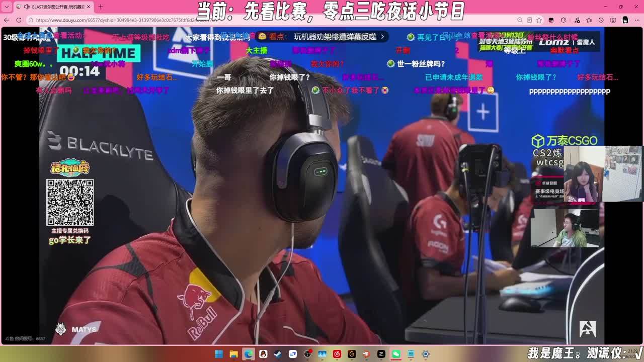Open OBS Studio from the taskbar
The image size is (644, 362).
tap(307, 354)
